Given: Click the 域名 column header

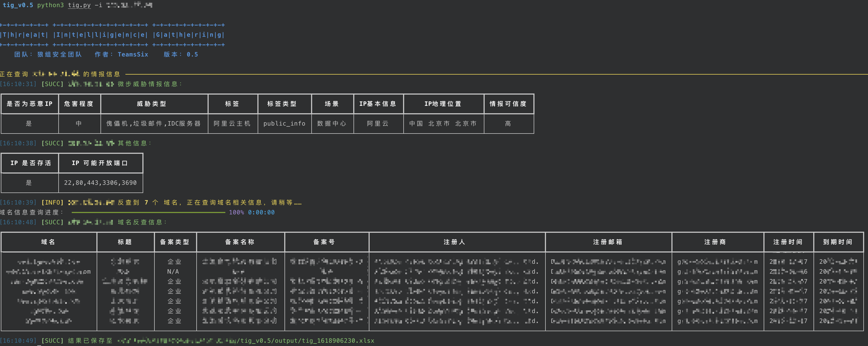Looking at the screenshot, I should 48,242.
